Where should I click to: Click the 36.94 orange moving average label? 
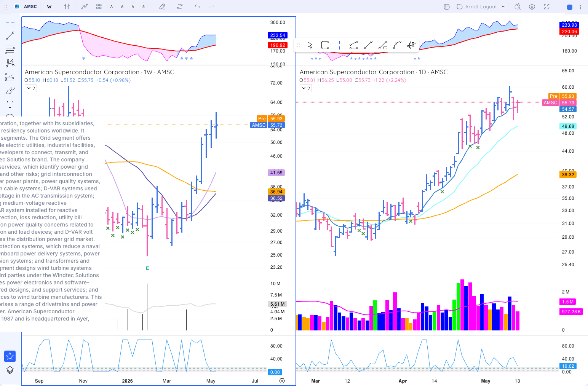click(x=276, y=192)
